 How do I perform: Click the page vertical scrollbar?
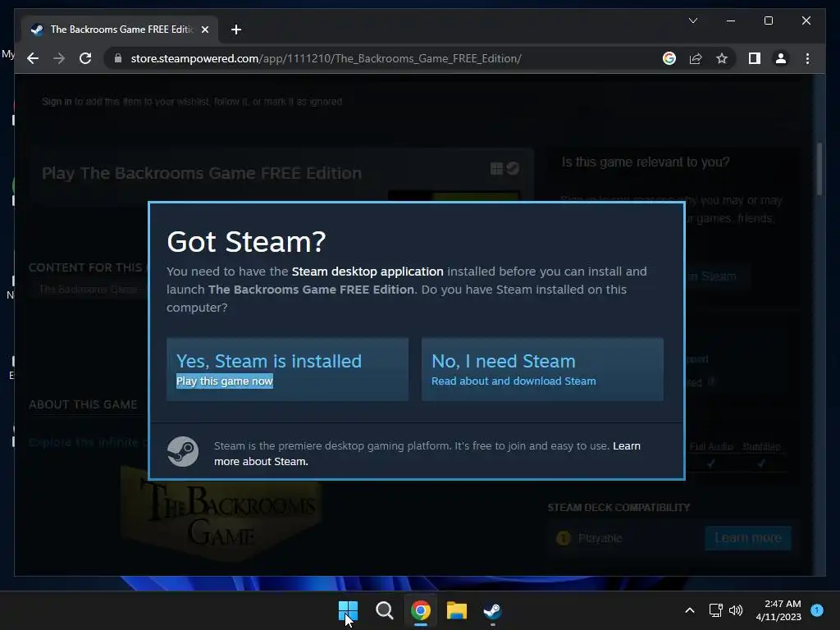(819, 168)
